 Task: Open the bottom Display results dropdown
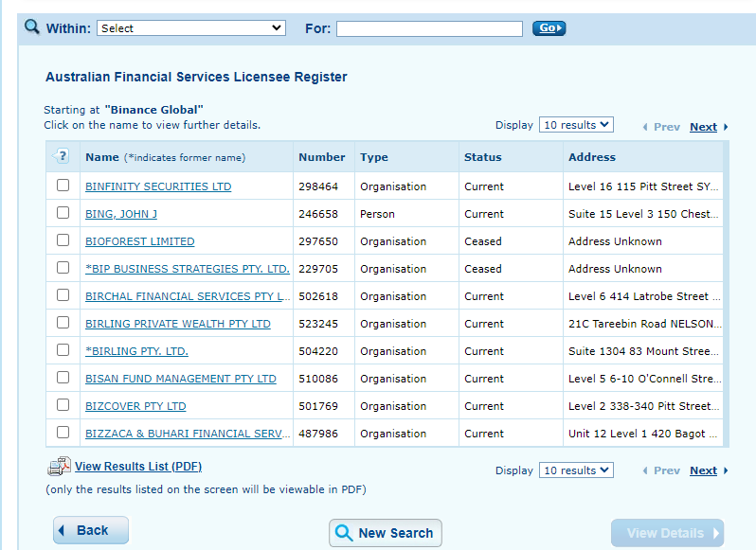pyautogui.click(x=576, y=470)
